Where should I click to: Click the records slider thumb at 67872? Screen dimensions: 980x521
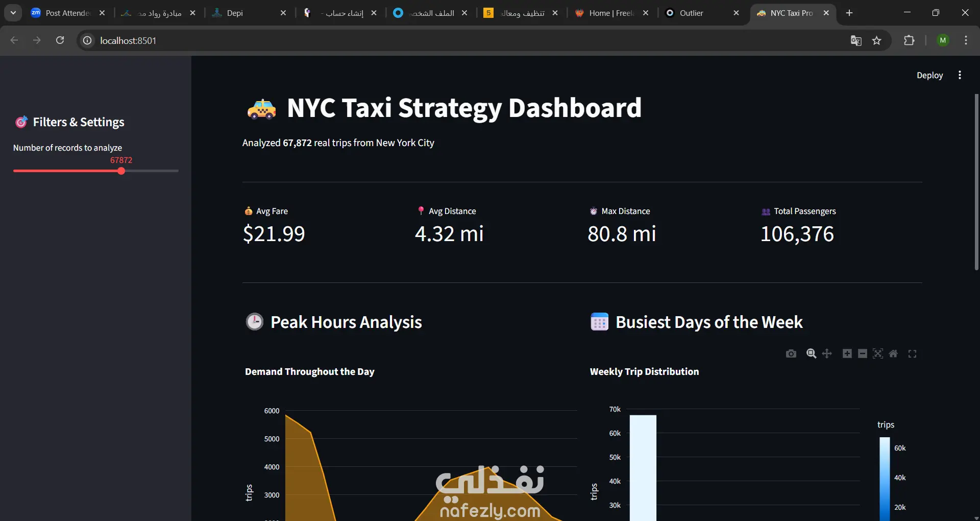pos(121,171)
